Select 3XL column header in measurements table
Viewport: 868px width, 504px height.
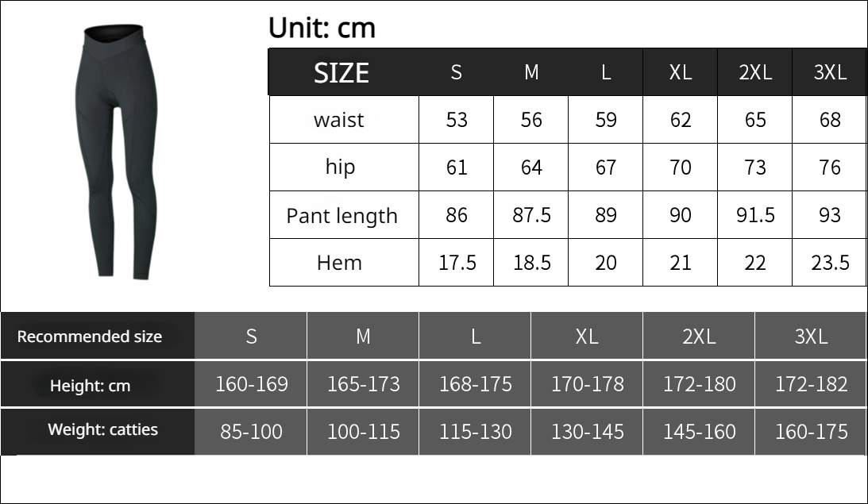pos(830,73)
